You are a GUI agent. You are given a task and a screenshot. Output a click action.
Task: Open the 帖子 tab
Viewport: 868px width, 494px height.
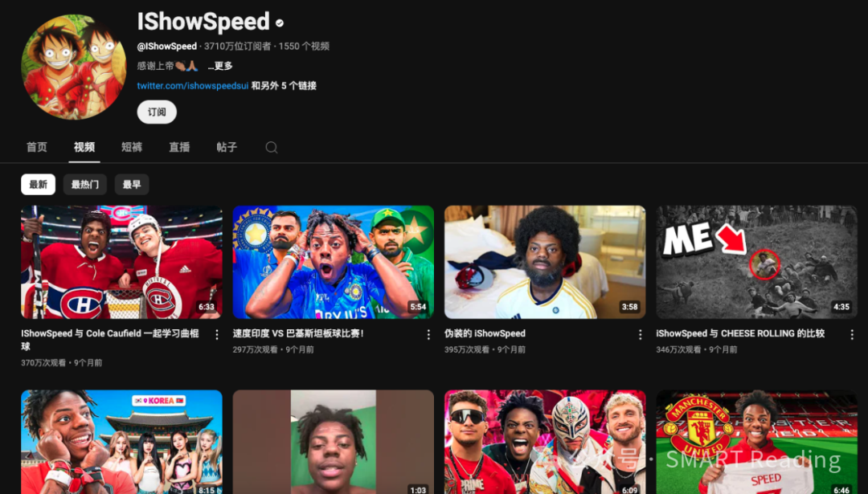(227, 147)
